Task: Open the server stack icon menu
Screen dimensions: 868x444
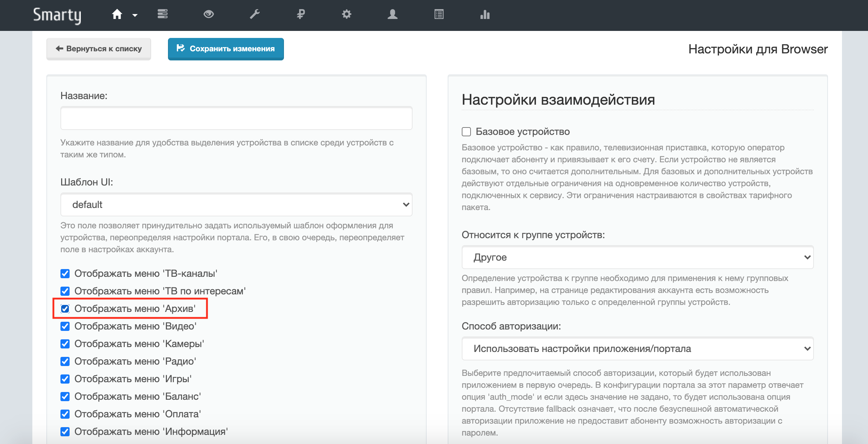Action: [162, 14]
